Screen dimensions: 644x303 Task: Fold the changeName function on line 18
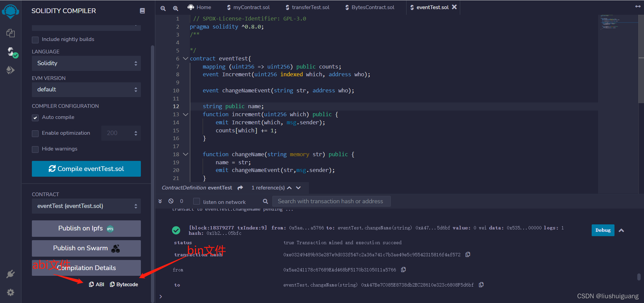tap(185, 154)
